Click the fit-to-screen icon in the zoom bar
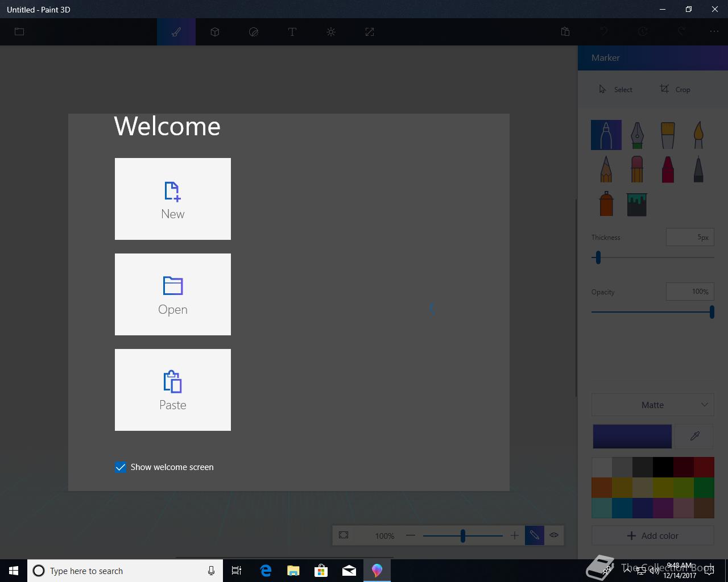This screenshot has height=582, width=728. tap(344, 535)
